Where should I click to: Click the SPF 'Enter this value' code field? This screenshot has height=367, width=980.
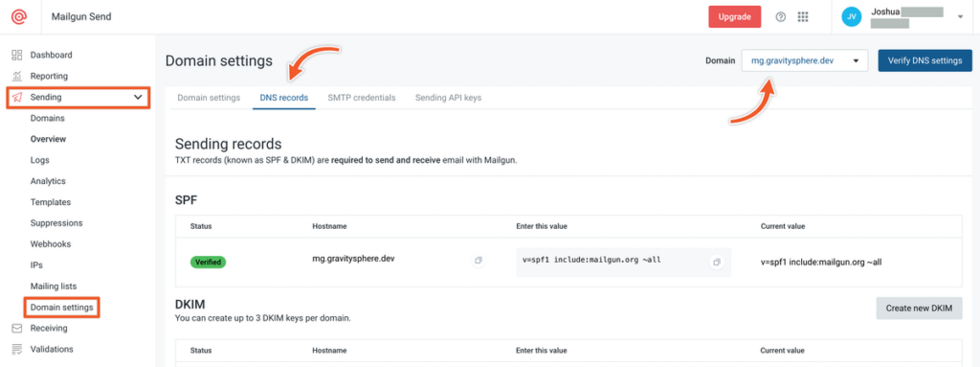point(623,262)
